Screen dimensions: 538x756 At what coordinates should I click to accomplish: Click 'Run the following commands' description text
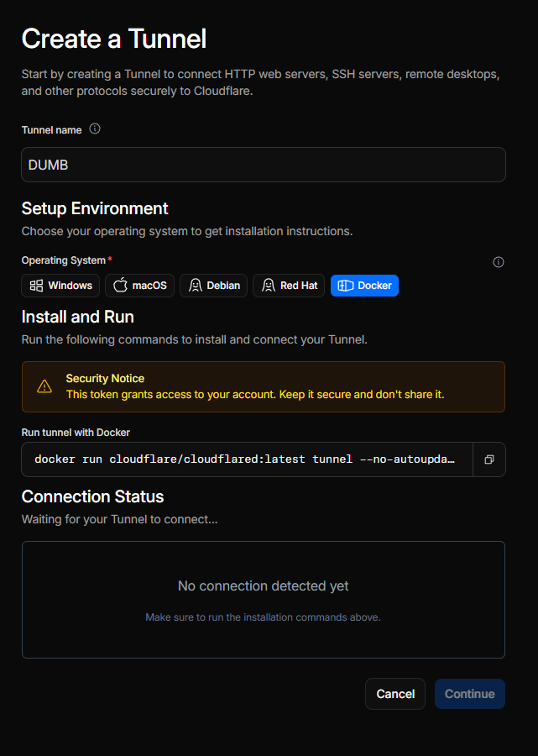pyautogui.click(x=194, y=339)
